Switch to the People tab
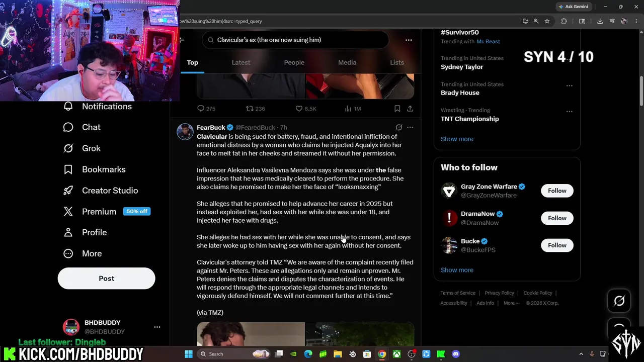This screenshot has height=362, width=644. click(x=294, y=62)
